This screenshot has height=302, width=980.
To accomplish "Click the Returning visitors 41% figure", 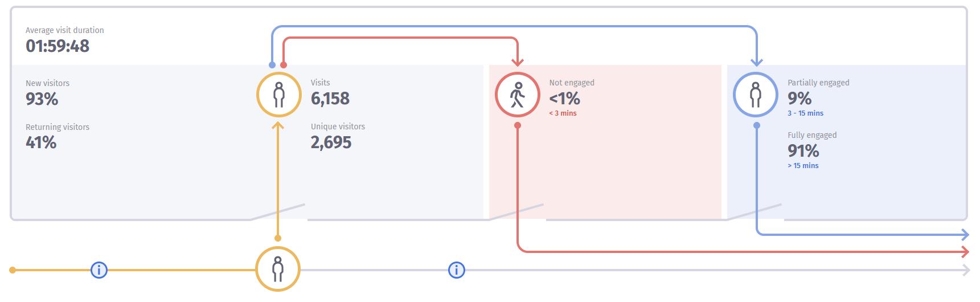I will pos(41,142).
